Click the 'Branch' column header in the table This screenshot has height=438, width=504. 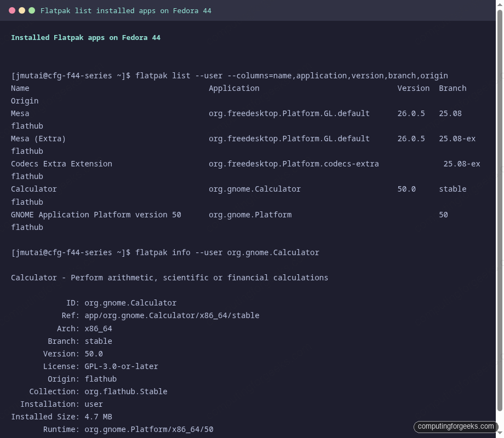pyautogui.click(x=453, y=88)
